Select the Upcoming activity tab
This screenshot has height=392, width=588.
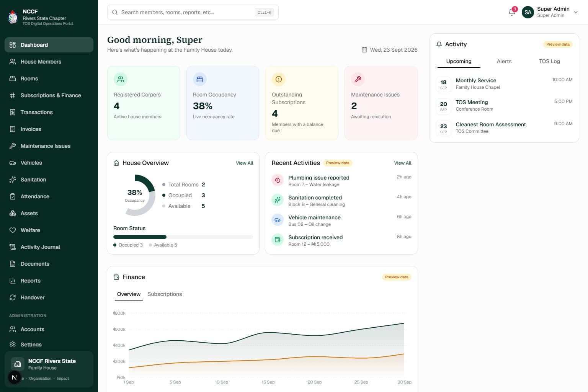click(459, 61)
